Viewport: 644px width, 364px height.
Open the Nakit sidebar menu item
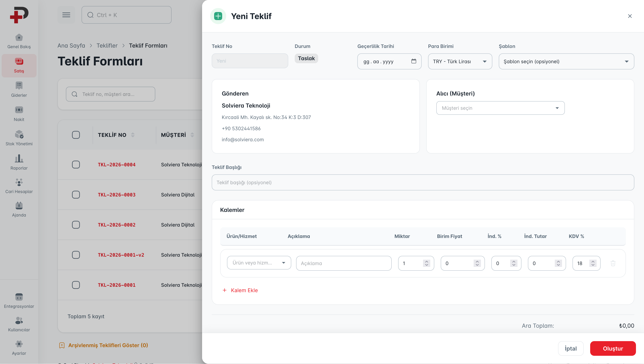19,114
